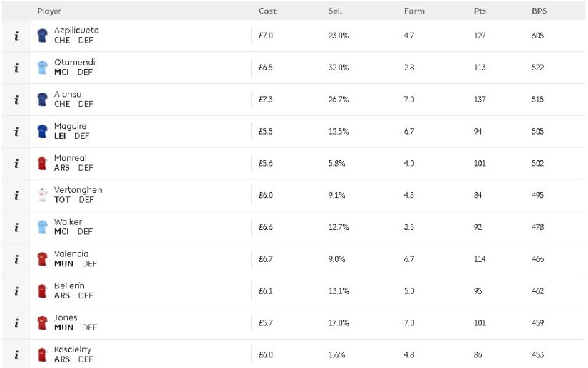Open the Walker player row

pos(294,227)
